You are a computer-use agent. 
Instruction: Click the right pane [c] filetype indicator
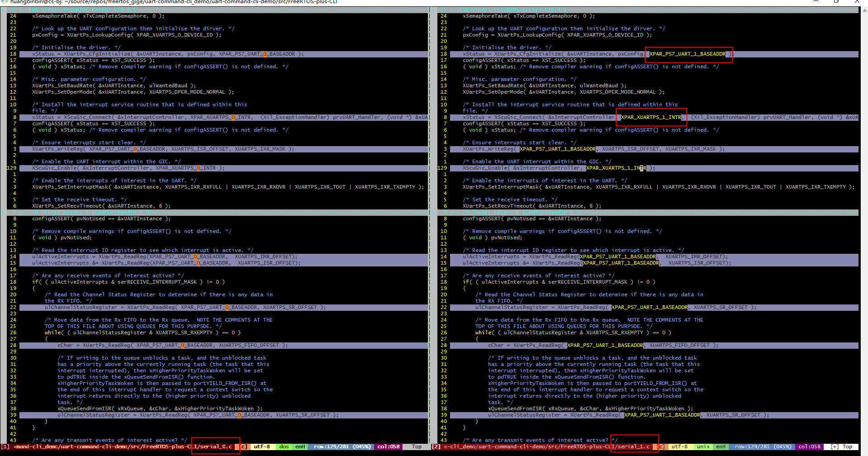pyautogui.click(x=660, y=446)
